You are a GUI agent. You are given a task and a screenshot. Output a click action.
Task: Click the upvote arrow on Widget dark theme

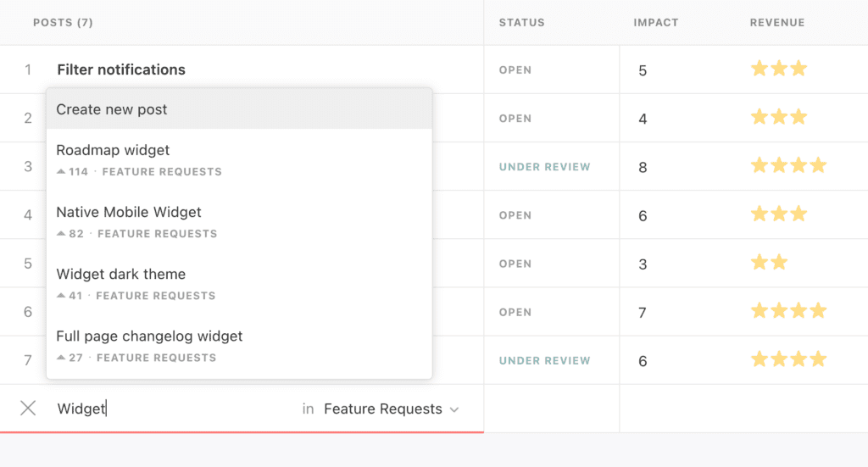(60, 296)
